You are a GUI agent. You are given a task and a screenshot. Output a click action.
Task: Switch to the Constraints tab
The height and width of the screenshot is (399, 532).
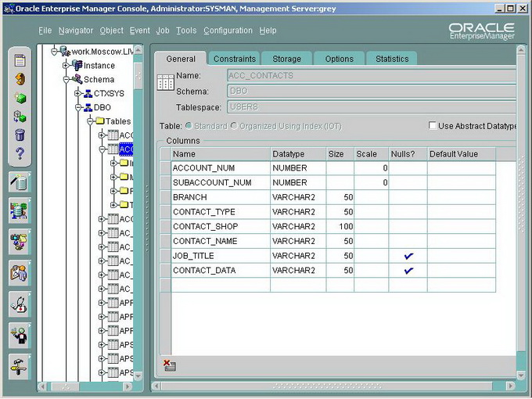pyautogui.click(x=235, y=59)
